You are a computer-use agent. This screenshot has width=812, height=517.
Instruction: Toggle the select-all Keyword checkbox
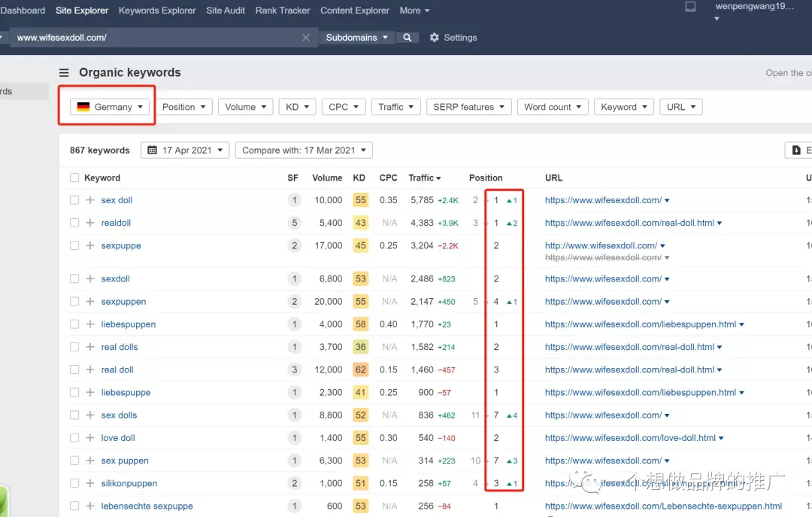click(x=74, y=178)
